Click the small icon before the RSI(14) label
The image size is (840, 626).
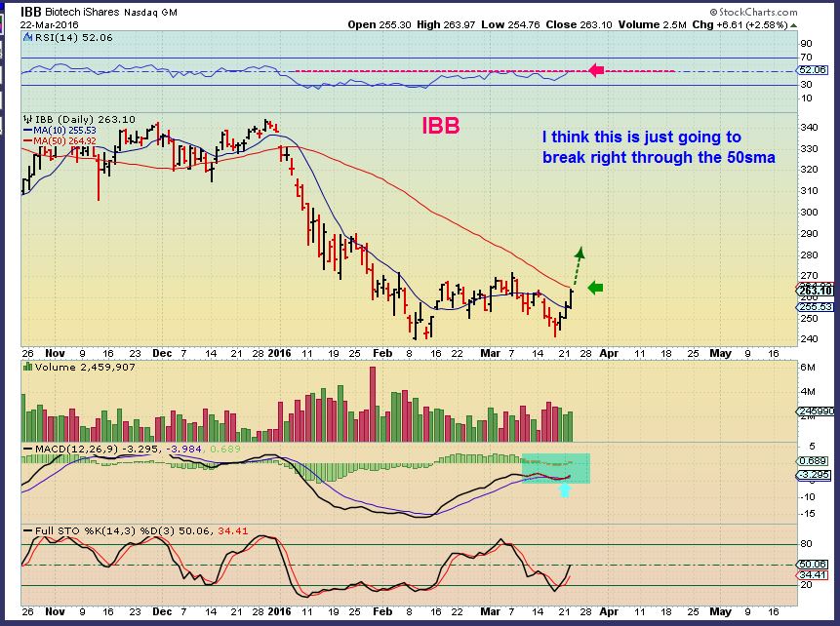(x=28, y=37)
